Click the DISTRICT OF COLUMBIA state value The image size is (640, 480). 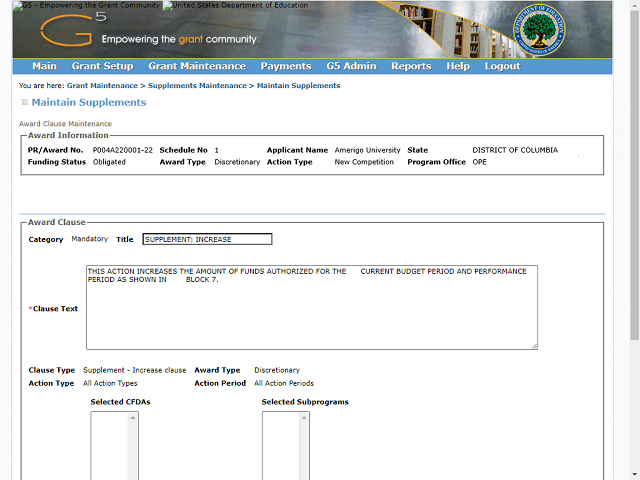coord(515,150)
